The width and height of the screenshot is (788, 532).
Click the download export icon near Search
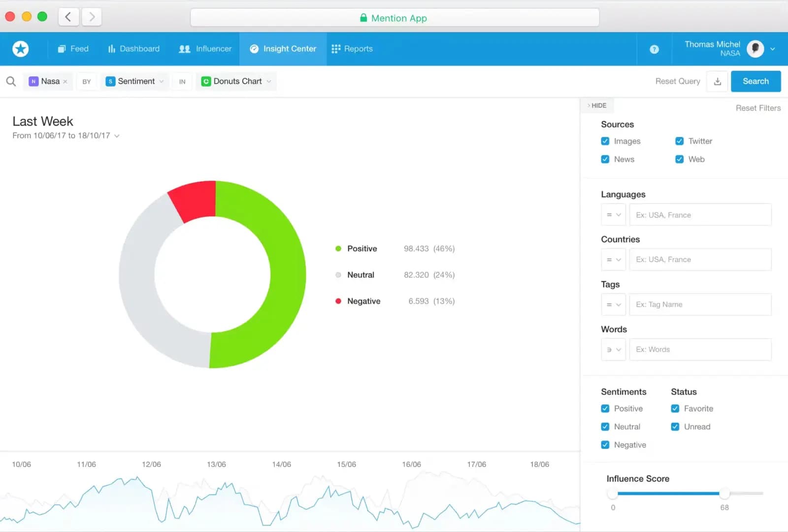[x=717, y=81]
